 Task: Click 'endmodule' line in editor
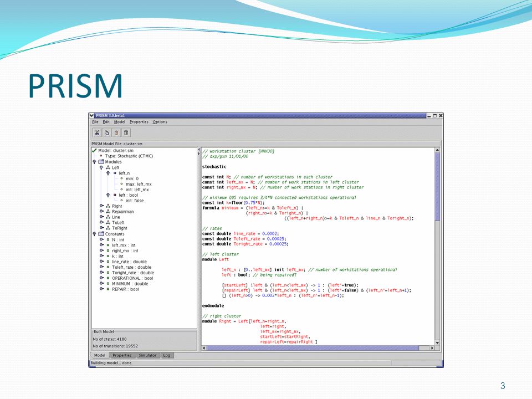(x=213, y=306)
